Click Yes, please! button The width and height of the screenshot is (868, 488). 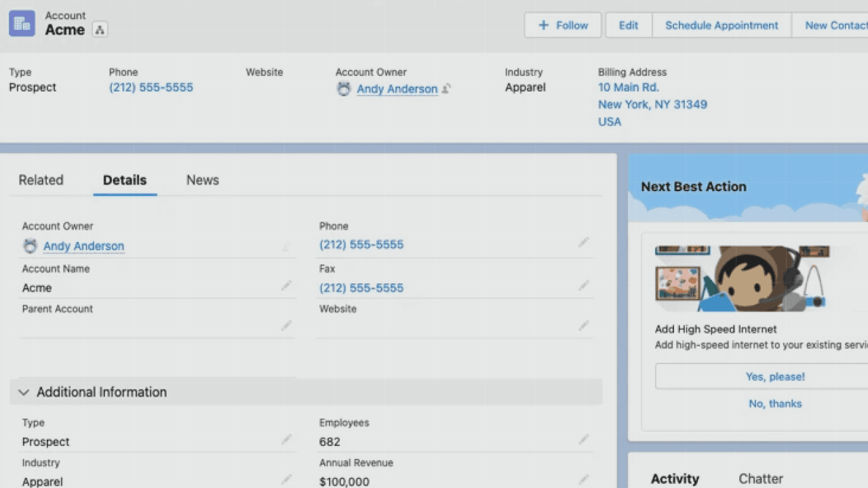pyautogui.click(x=762, y=376)
